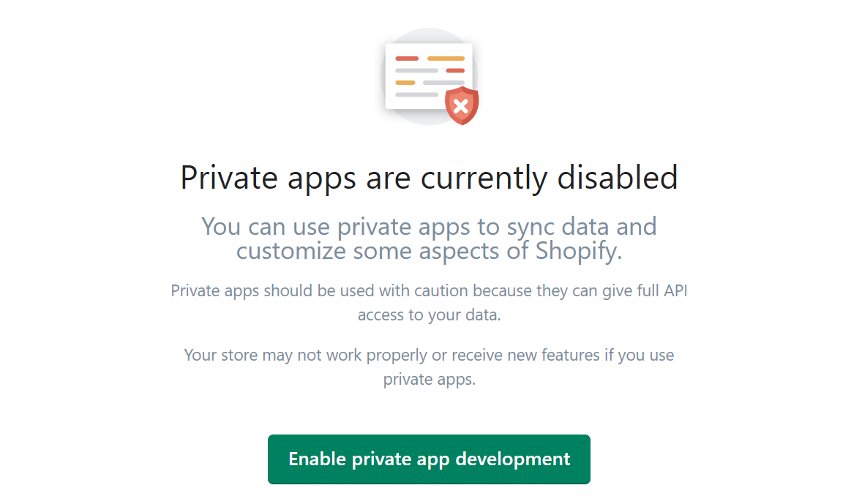The image size is (862, 504).
Task: Click the caution text about full API access
Action: (429, 302)
